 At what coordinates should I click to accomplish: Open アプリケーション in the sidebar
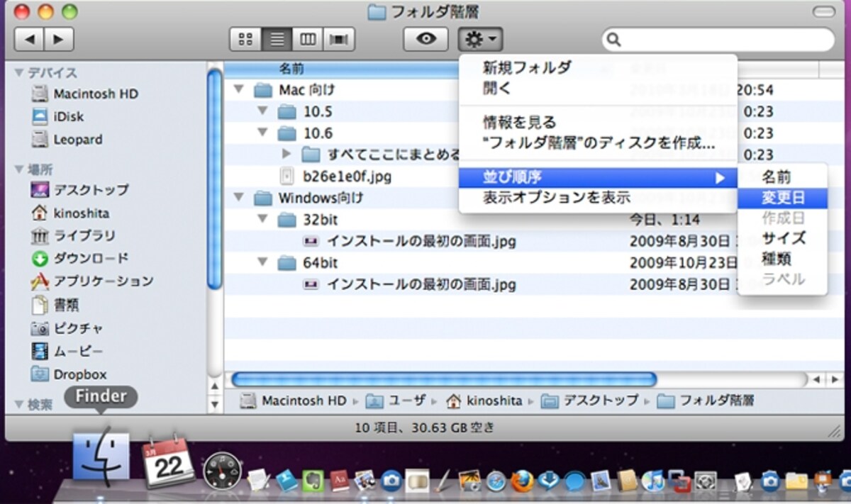[x=92, y=281]
